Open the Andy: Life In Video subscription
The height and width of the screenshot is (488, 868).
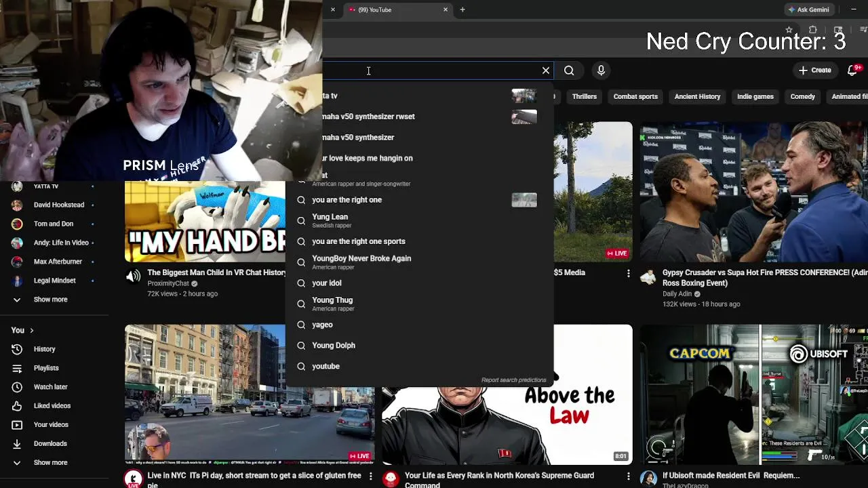pyautogui.click(x=54, y=243)
